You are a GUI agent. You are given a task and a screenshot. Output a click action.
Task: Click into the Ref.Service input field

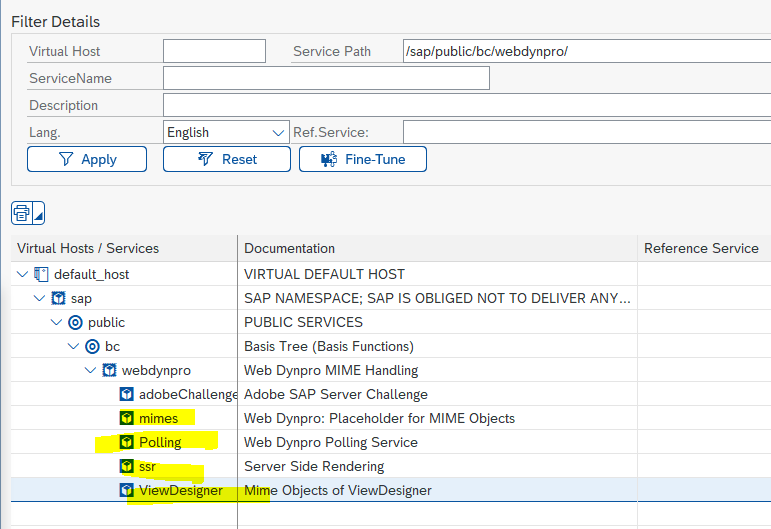(587, 132)
